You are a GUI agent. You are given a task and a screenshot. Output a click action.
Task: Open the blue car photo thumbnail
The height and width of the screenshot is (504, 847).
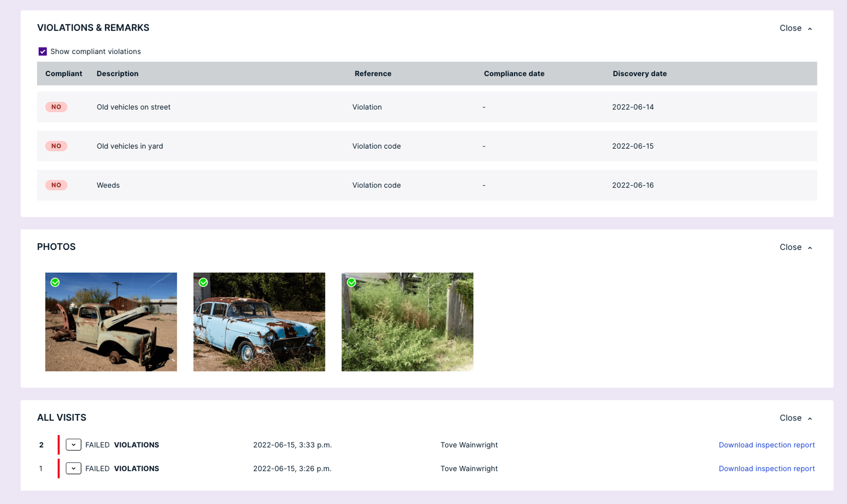coord(259,322)
